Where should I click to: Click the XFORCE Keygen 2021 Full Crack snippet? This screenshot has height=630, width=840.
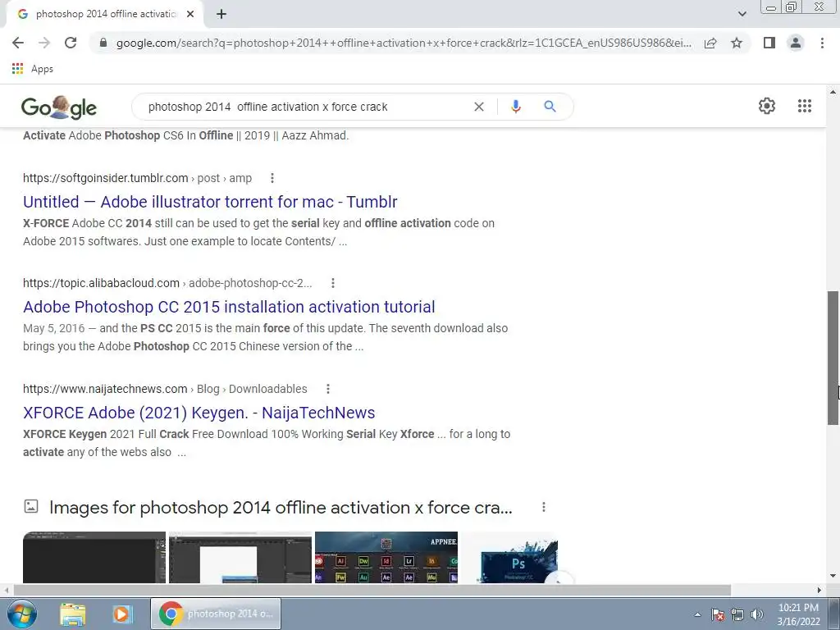pyautogui.click(x=267, y=443)
